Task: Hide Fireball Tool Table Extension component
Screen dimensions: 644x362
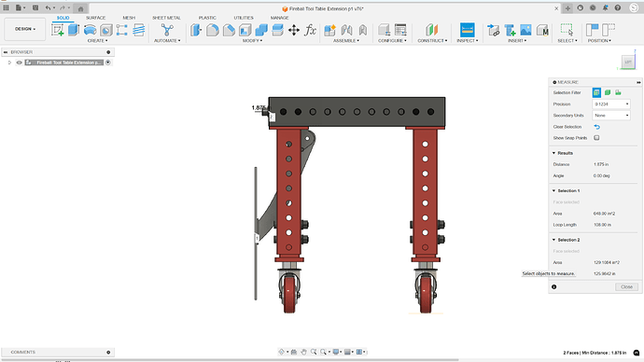Action: [x=20, y=63]
